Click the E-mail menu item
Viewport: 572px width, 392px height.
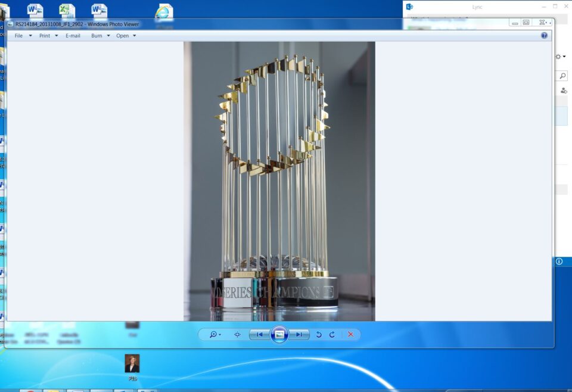73,36
